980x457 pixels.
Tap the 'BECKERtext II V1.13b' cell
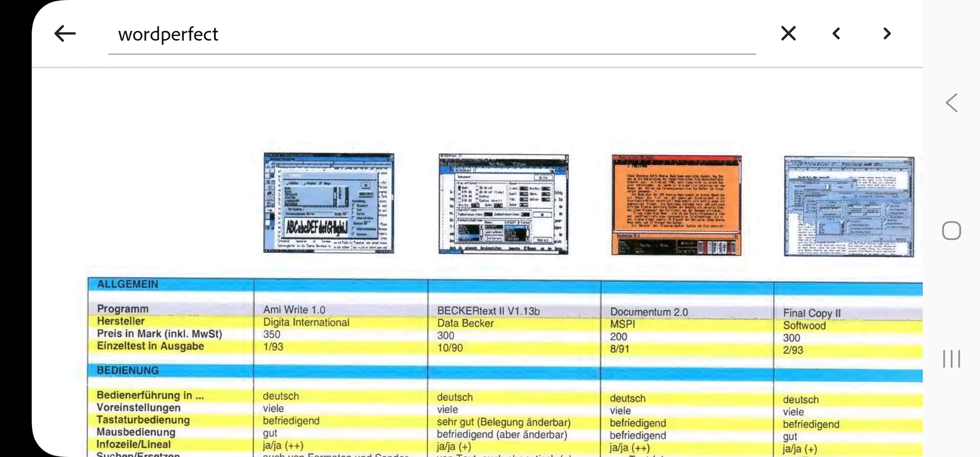(x=488, y=311)
